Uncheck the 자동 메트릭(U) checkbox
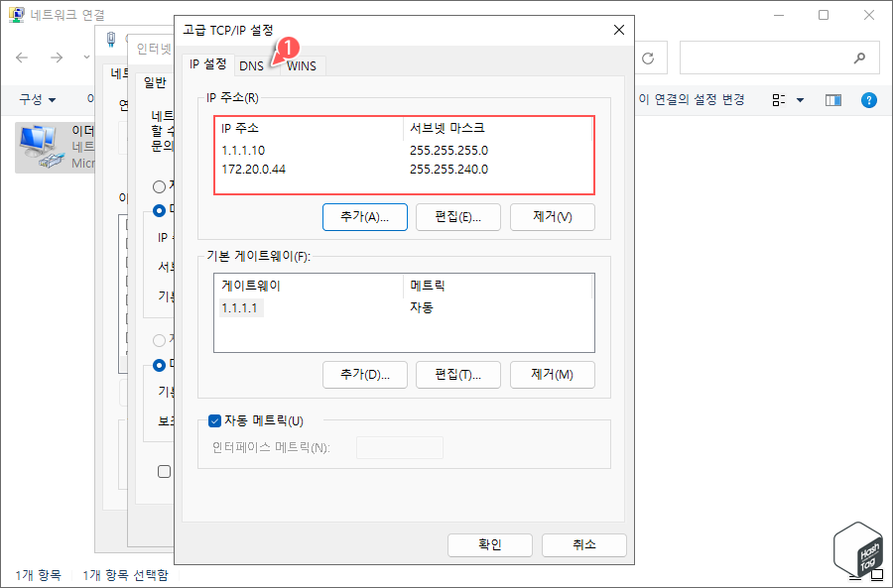The image size is (893, 588). tap(215, 420)
